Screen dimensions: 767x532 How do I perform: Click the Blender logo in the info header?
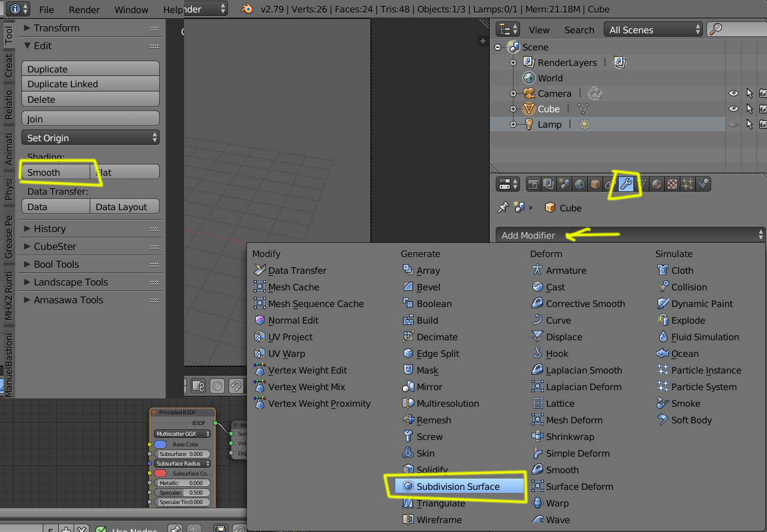pos(248,9)
